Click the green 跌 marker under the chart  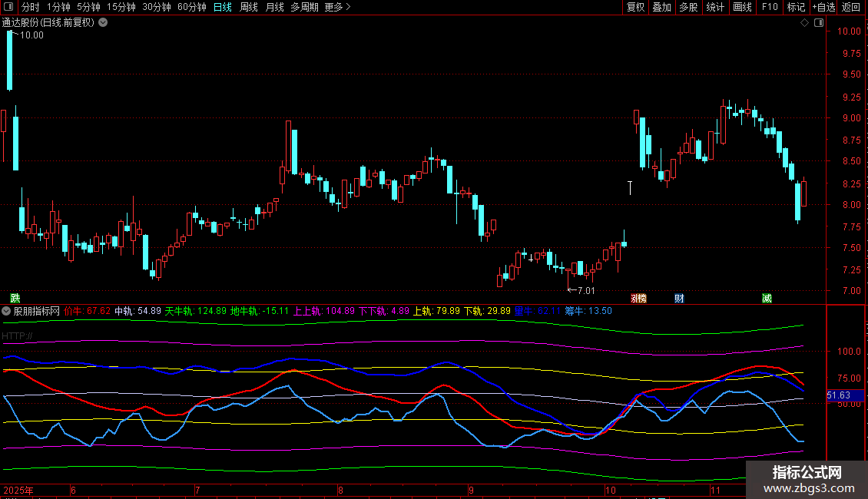pos(15,298)
